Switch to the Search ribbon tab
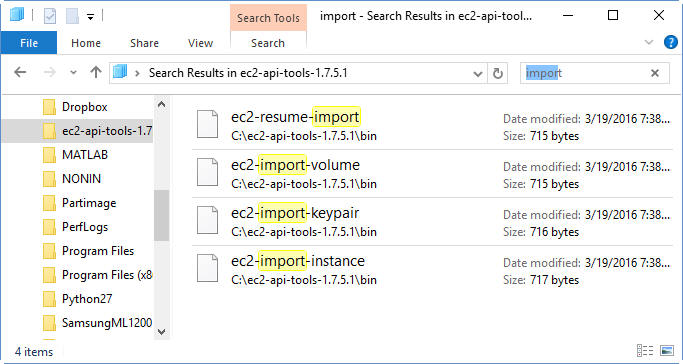This screenshot has height=364, width=683. (268, 43)
